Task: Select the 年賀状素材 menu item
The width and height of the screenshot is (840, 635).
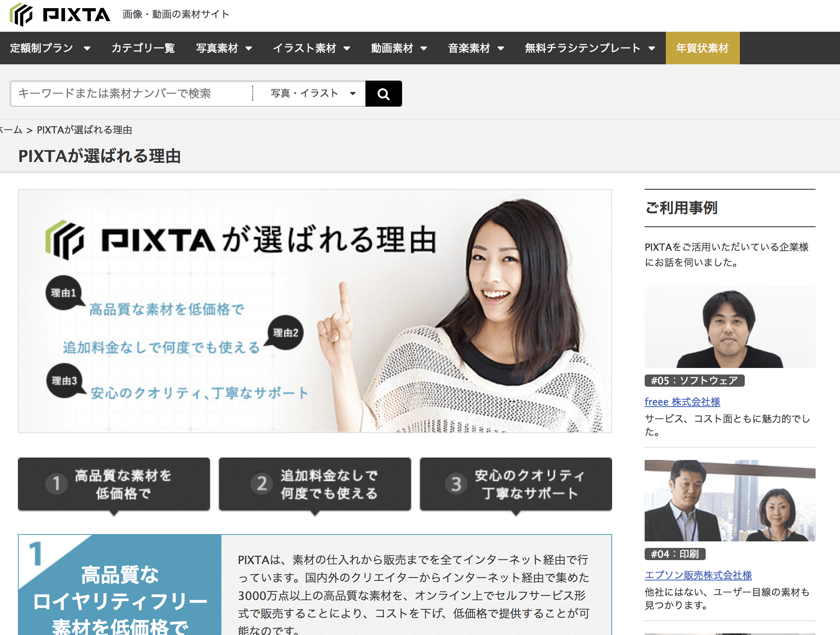Action: coord(703,48)
